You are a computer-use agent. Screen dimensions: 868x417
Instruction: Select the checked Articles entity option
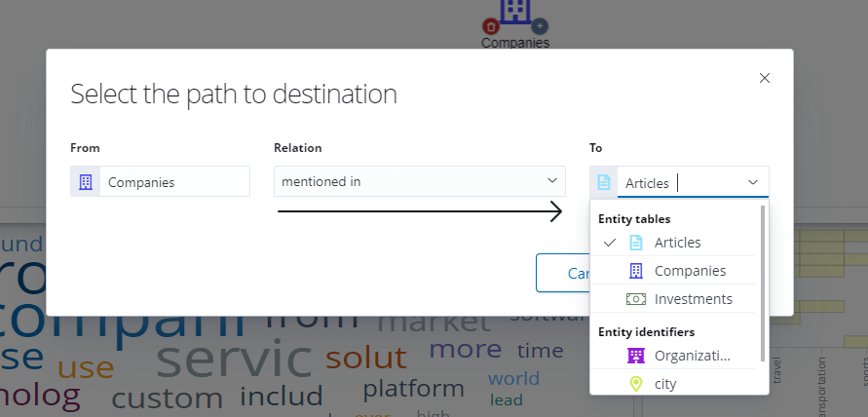click(677, 243)
